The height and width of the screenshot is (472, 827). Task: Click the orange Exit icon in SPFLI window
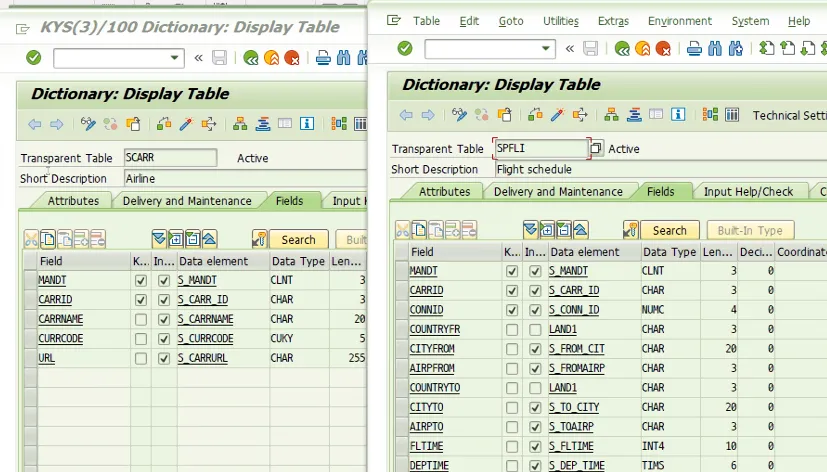point(642,49)
